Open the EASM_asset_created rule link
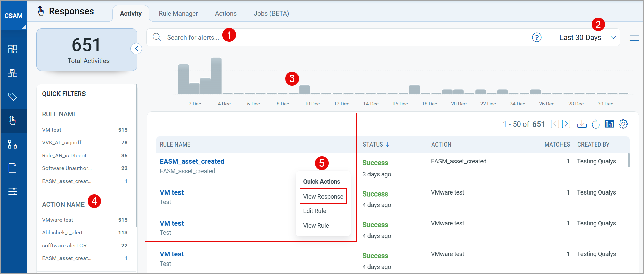The width and height of the screenshot is (644, 274). click(192, 162)
